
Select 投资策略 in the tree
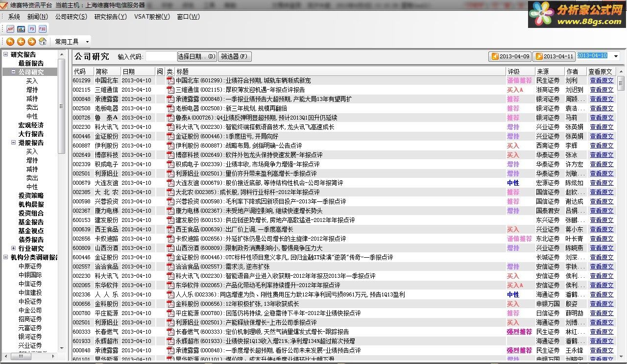pos(31,195)
